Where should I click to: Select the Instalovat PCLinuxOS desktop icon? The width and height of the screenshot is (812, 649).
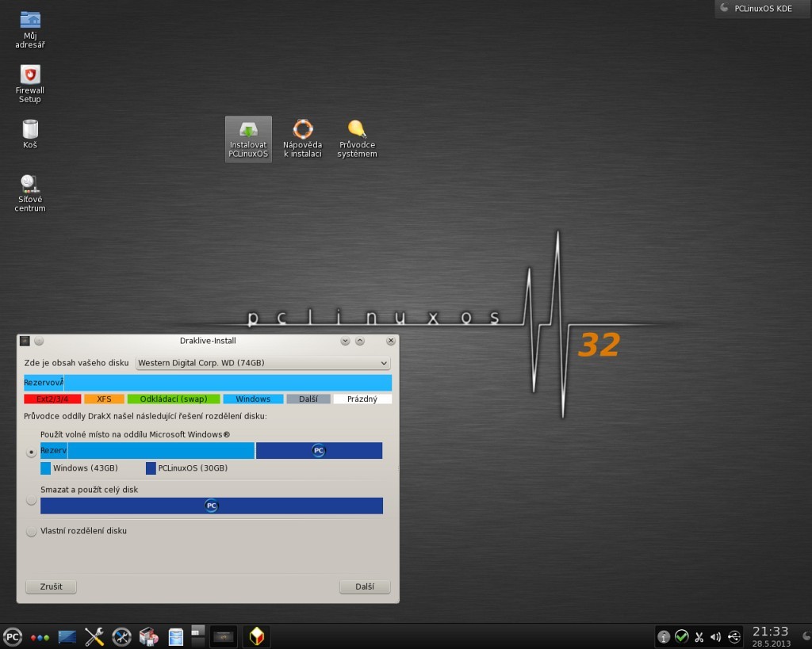click(248, 139)
